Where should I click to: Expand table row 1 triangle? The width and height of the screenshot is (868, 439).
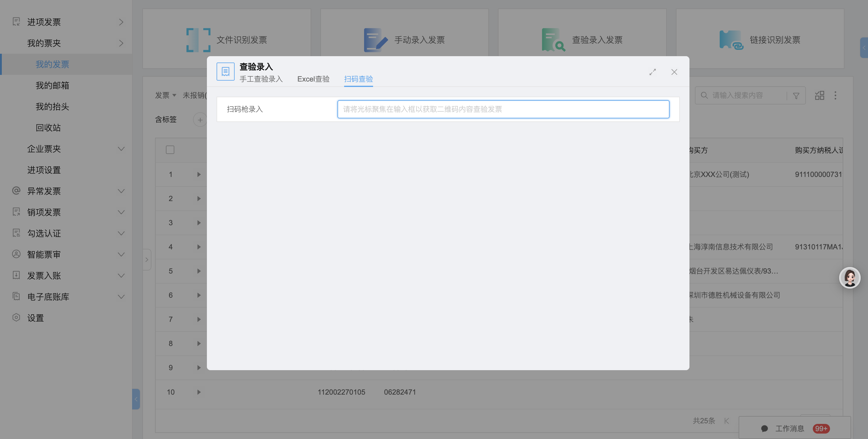point(199,175)
